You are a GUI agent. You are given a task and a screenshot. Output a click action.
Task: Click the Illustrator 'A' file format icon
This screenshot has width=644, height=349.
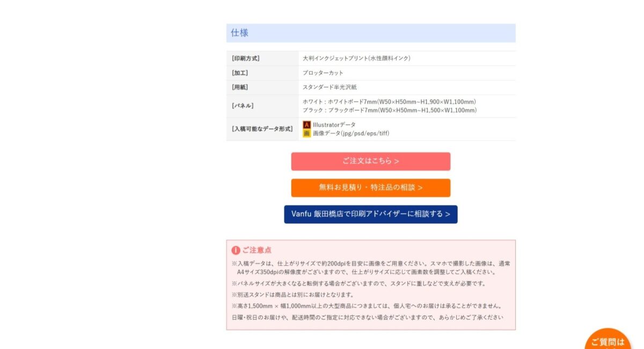(x=306, y=125)
